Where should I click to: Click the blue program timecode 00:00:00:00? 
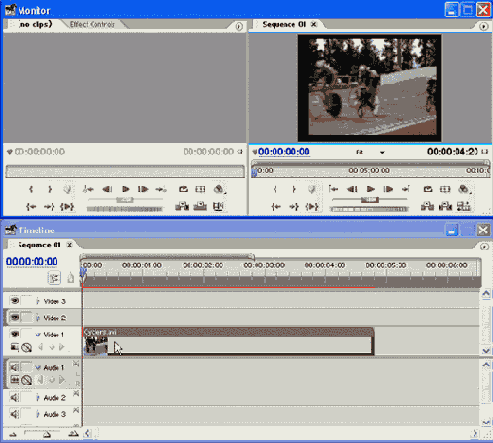[x=284, y=152]
